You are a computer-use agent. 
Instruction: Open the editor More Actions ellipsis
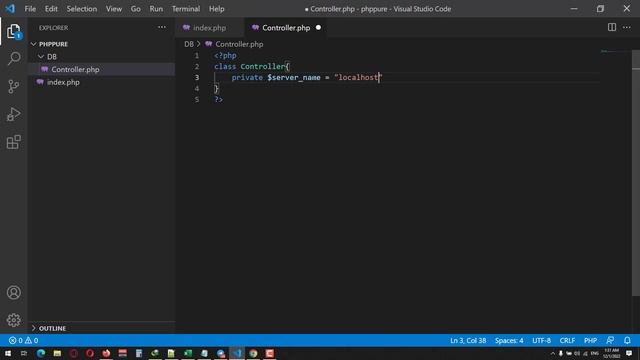(x=627, y=27)
